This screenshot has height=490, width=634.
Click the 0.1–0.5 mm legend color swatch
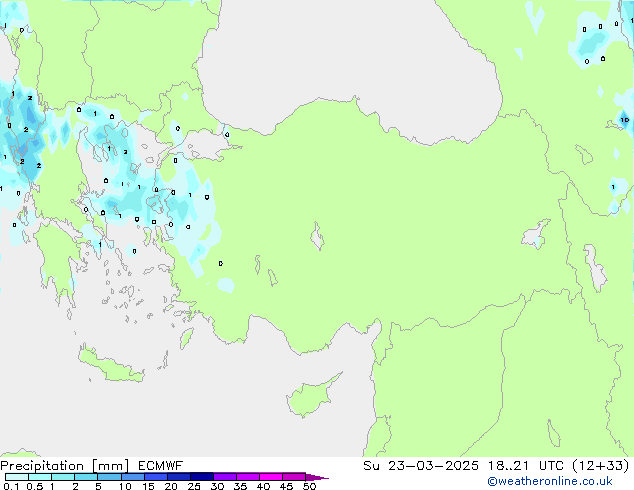tap(17, 477)
